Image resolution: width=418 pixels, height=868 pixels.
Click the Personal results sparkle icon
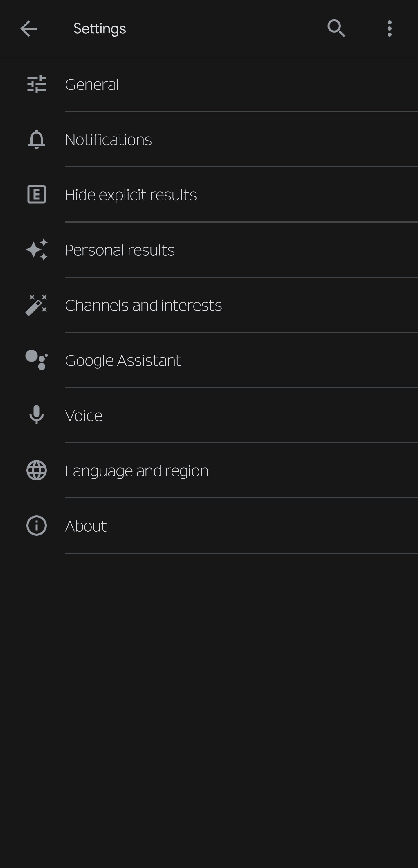point(36,250)
